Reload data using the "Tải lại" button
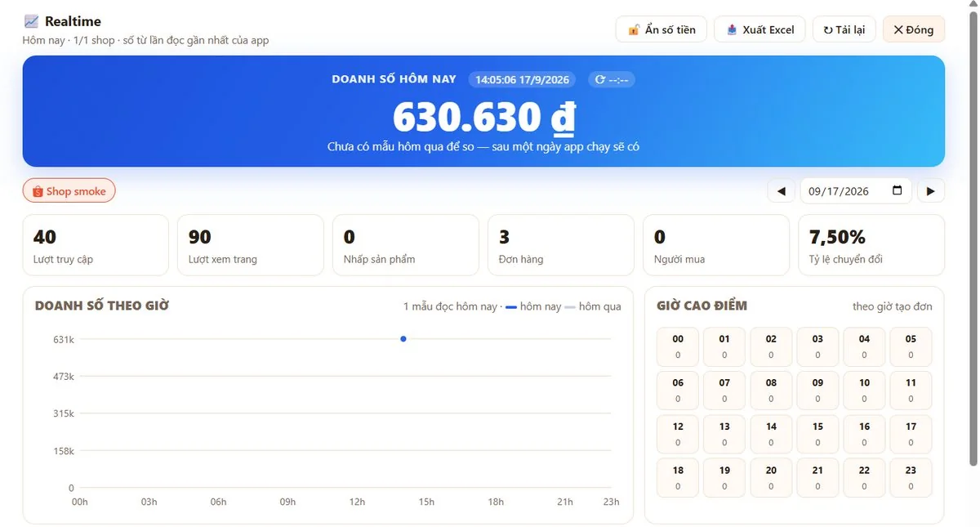Screen dimensions: 980x527 coord(844,29)
